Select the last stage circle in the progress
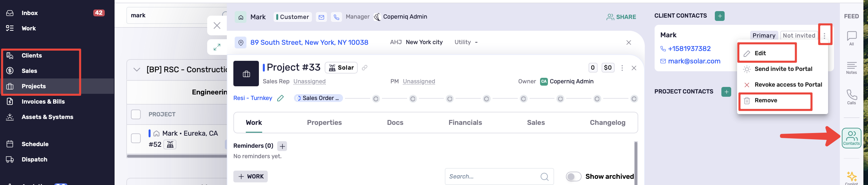This screenshot has width=868, height=185. [x=634, y=99]
